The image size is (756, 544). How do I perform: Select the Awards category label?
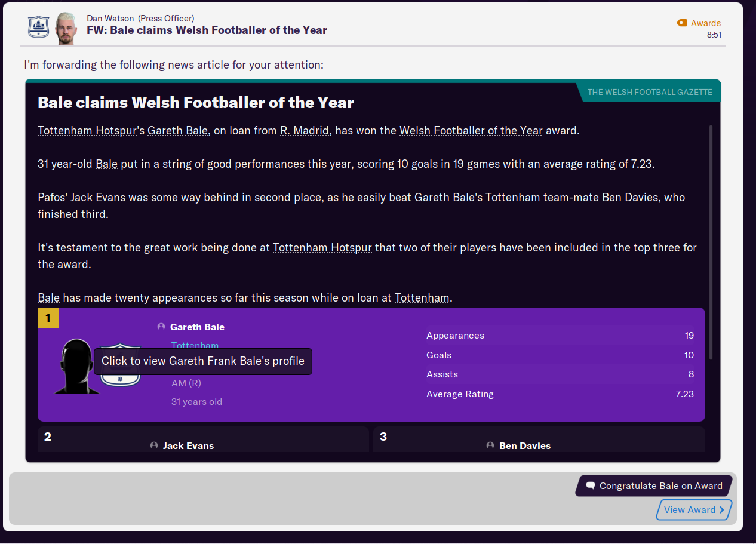705,23
